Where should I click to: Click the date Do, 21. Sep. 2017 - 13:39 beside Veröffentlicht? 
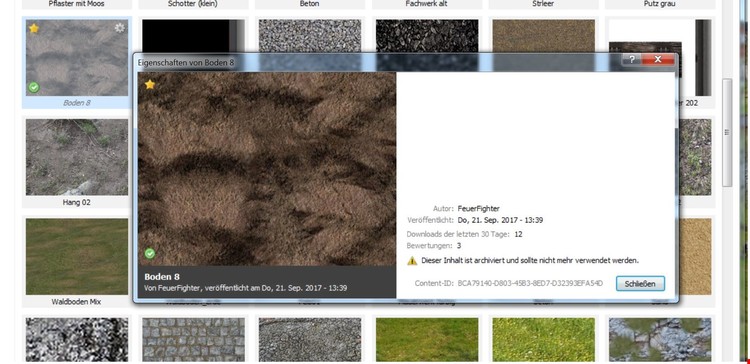(500, 221)
